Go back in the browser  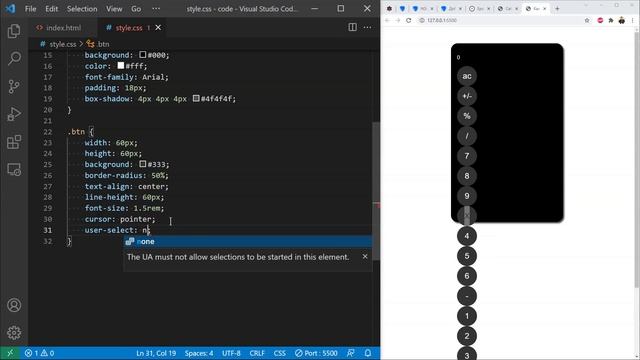click(x=387, y=20)
